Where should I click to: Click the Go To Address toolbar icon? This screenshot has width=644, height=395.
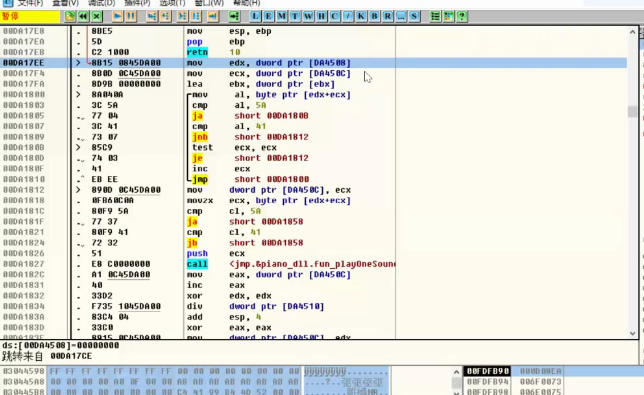(x=234, y=16)
